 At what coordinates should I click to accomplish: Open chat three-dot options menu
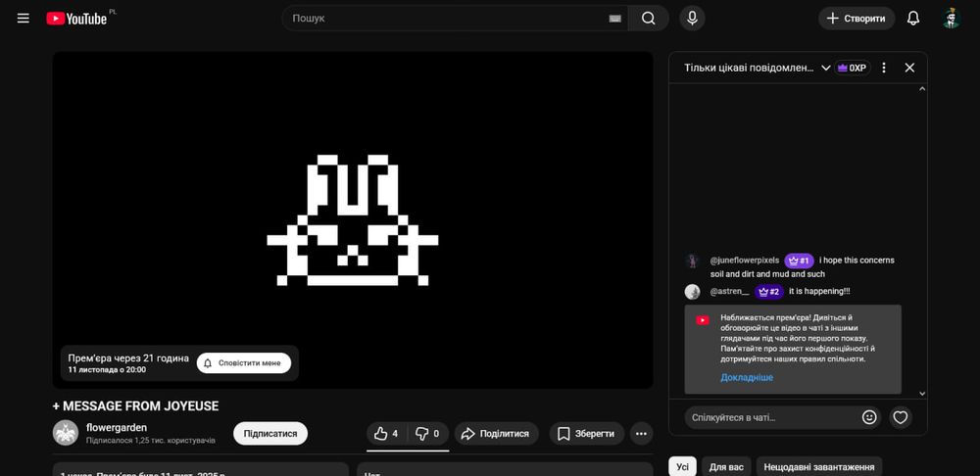883,68
